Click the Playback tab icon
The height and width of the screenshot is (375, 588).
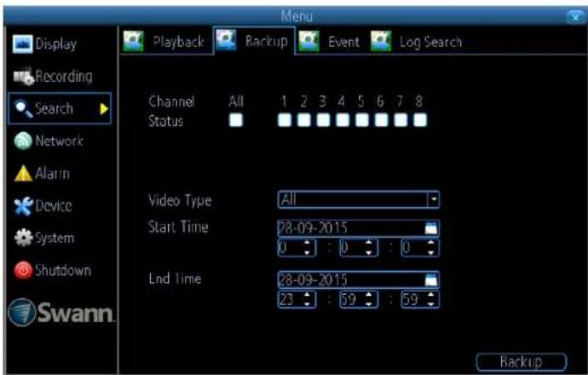coord(134,41)
